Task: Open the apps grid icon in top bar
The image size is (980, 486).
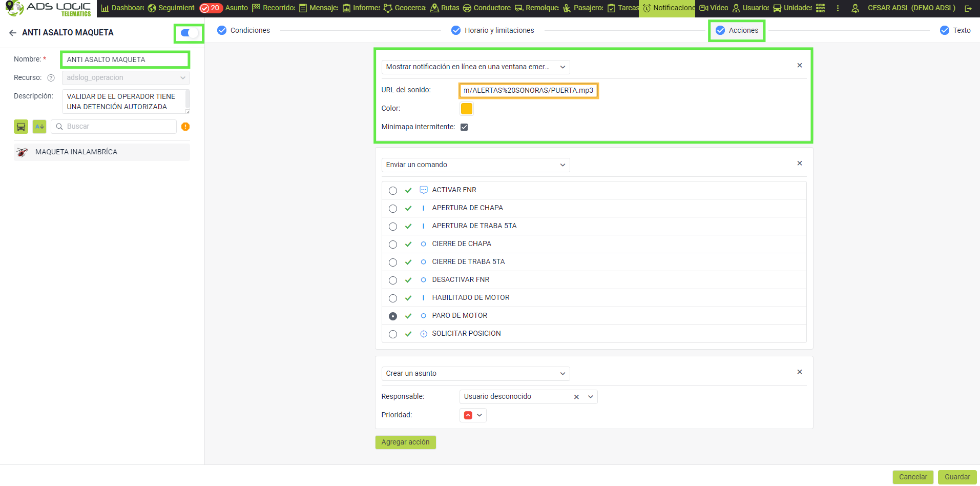Action: point(820,8)
